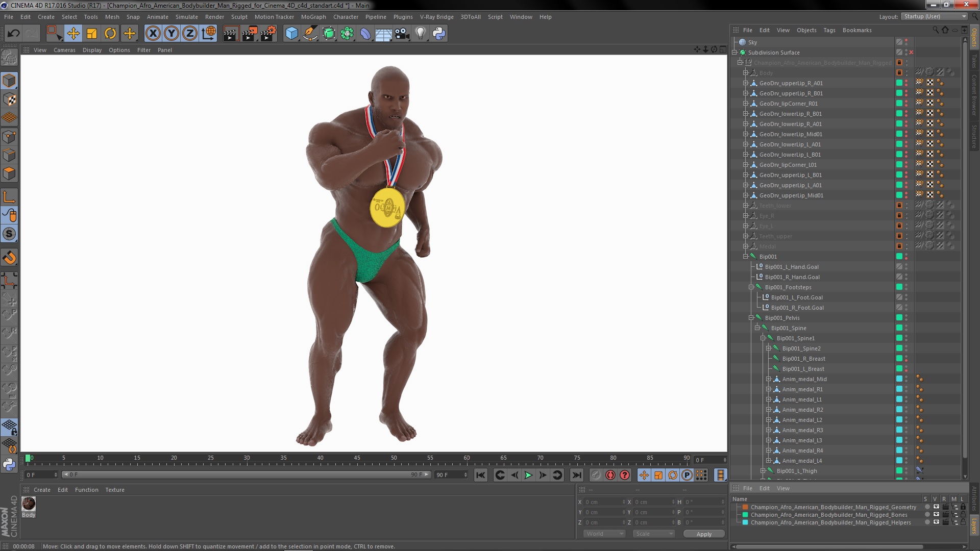Screen dimensions: 980x551
Task: Click Render View clapperboard icon
Action: pyautogui.click(x=230, y=34)
